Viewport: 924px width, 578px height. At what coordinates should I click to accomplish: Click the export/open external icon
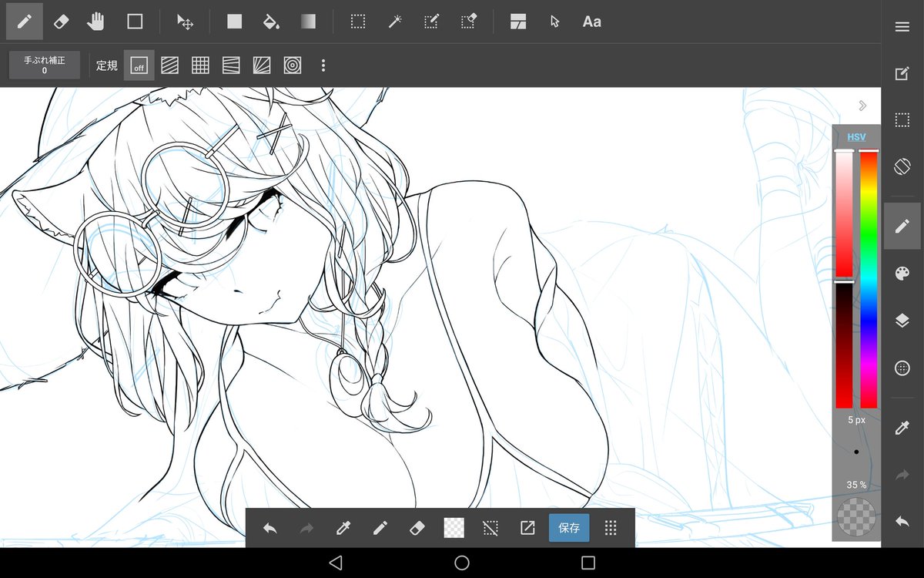click(527, 528)
